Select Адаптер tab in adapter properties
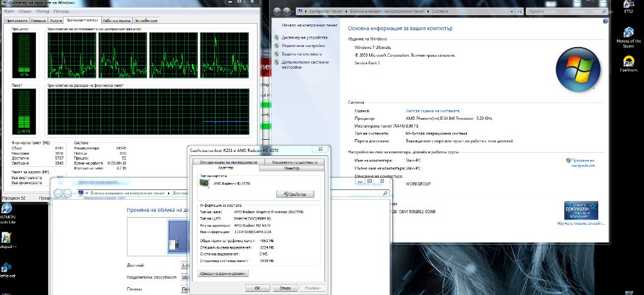Screen dimensions: 644x295 point(226,167)
